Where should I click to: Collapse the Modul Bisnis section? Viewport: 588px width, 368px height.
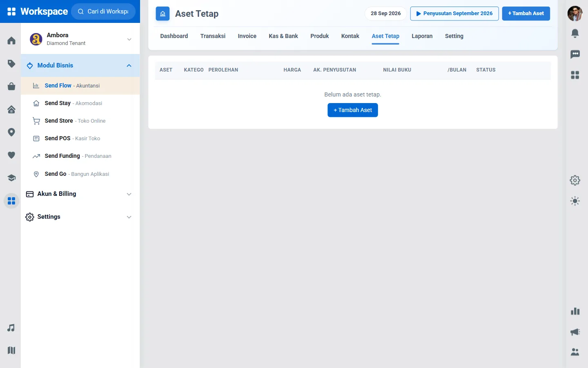tap(80, 65)
